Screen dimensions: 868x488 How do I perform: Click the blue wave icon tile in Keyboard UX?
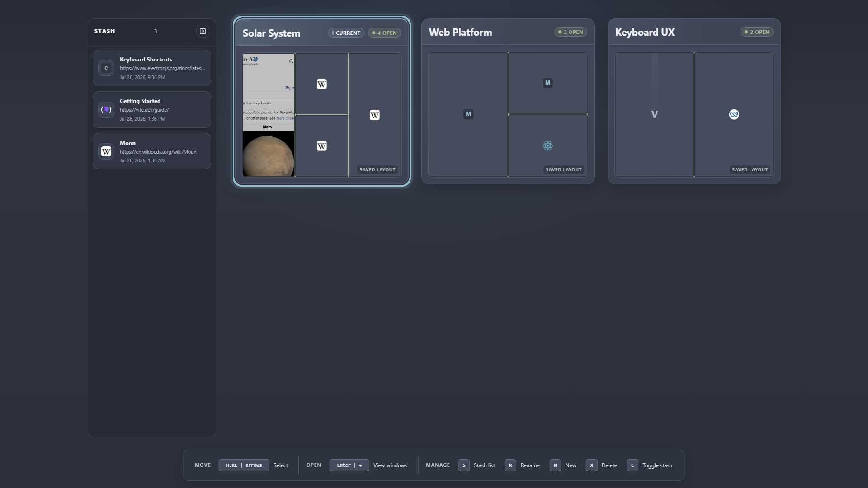coord(734,114)
